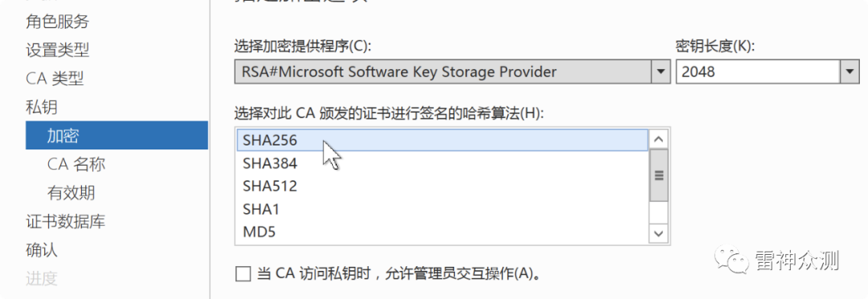
Task: Choose MD5 hash algorithm
Action: pos(442,231)
